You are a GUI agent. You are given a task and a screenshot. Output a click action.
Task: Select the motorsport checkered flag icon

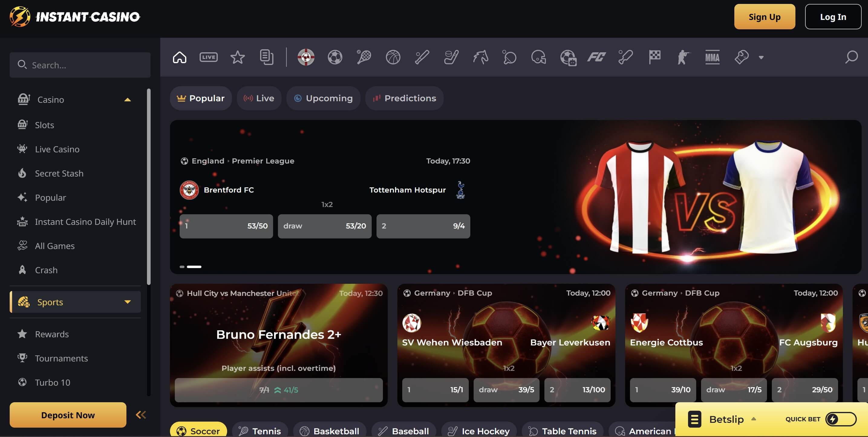click(x=654, y=57)
